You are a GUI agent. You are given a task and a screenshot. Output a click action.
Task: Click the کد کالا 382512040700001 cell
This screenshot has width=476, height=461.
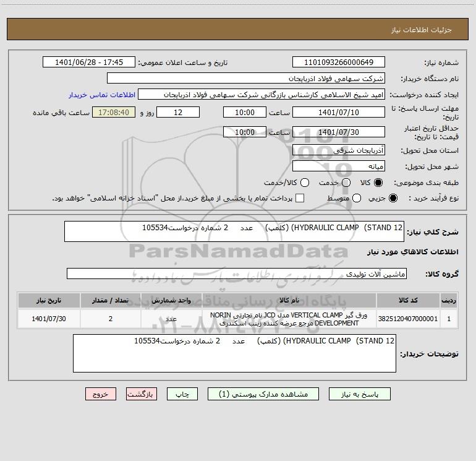(408, 319)
